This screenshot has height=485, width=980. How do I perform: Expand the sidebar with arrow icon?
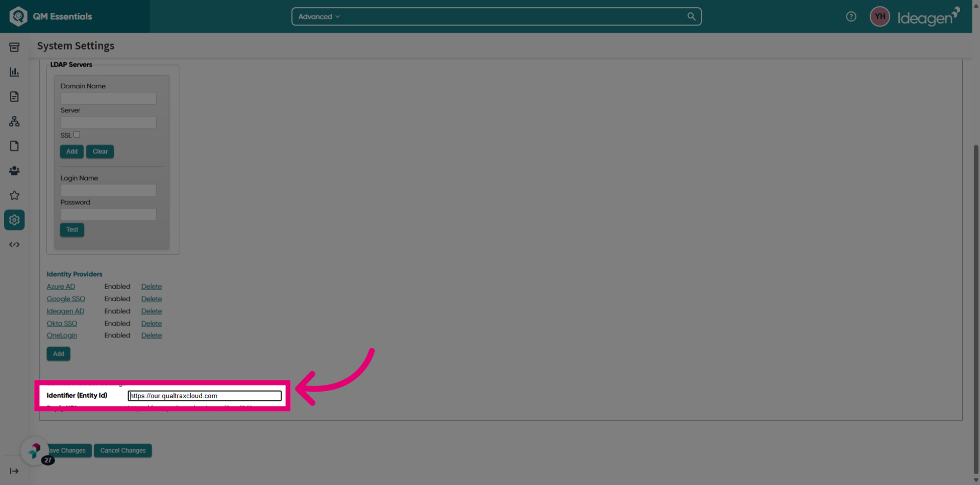[x=14, y=471]
